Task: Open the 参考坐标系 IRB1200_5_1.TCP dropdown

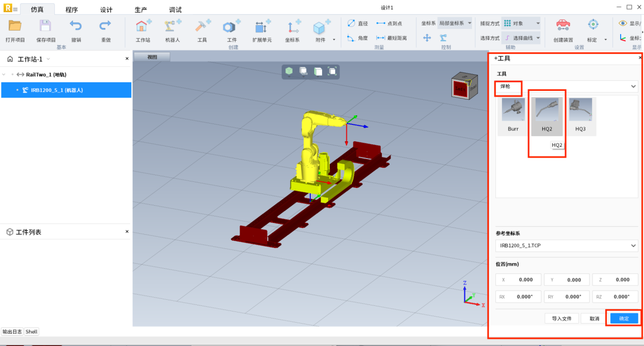Action: [x=566, y=245]
